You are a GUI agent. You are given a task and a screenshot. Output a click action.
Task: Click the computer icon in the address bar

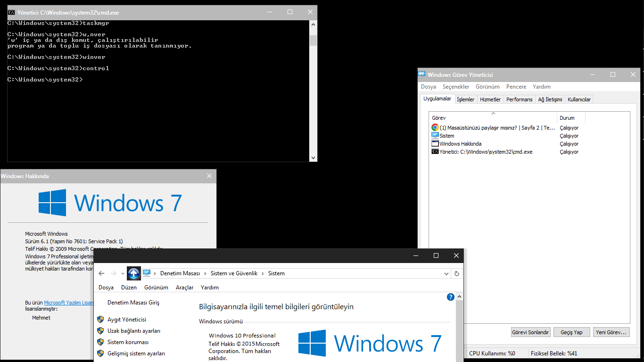coord(147,273)
